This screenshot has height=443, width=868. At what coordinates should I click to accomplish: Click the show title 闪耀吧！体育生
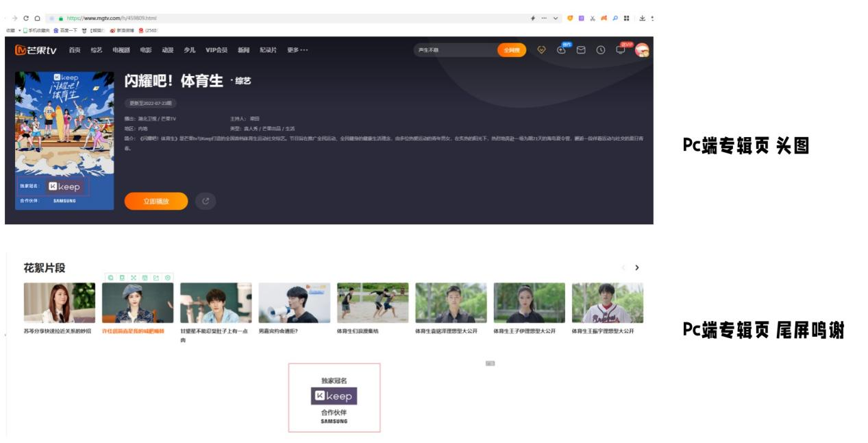(174, 81)
